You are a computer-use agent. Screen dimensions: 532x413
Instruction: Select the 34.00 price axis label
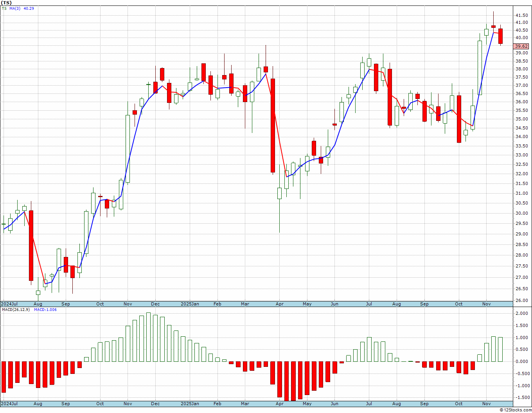click(522, 137)
